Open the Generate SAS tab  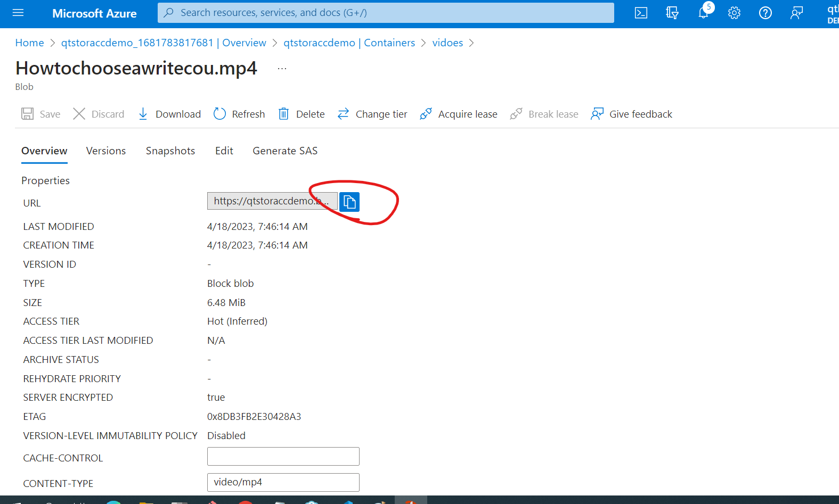pyautogui.click(x=285, y=151)
